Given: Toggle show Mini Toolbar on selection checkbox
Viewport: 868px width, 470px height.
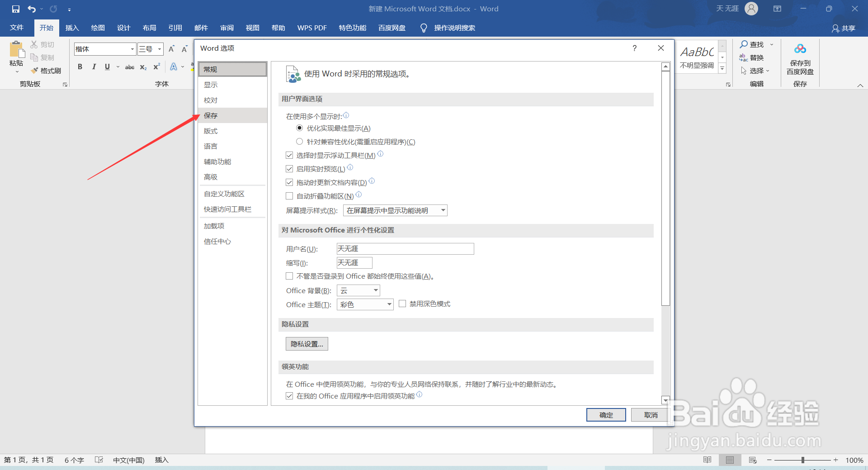Looking at the screenshot, I should 289,155.
